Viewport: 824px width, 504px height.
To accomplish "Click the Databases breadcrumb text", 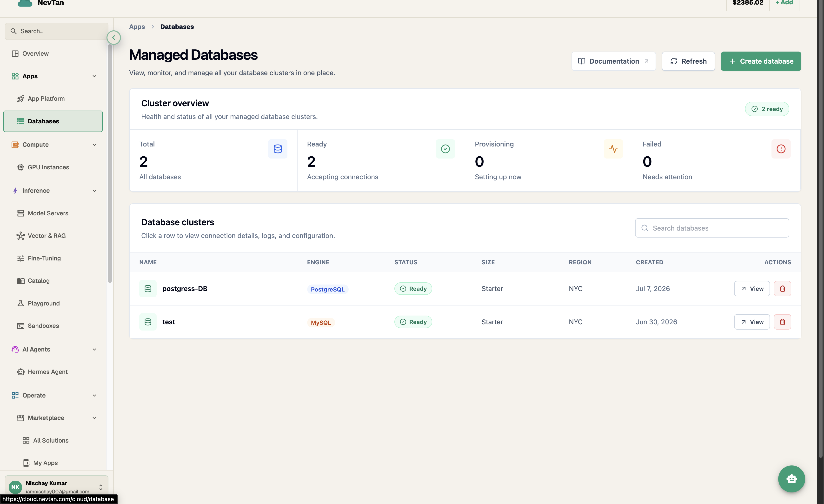I will click(x=177, y=27).
